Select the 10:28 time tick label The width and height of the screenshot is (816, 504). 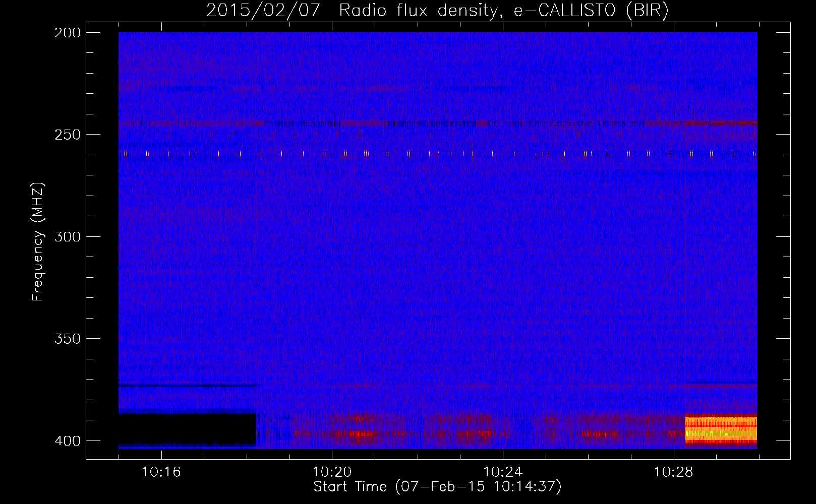[674, 472]
